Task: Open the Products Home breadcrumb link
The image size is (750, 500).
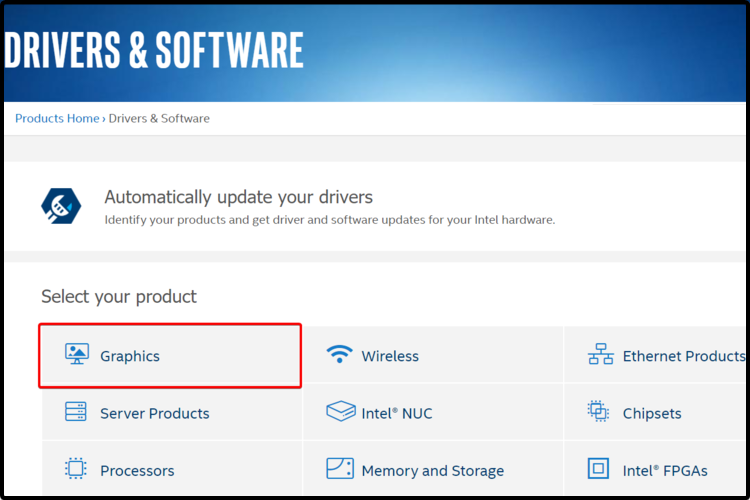Action: [x=57, y=118]
